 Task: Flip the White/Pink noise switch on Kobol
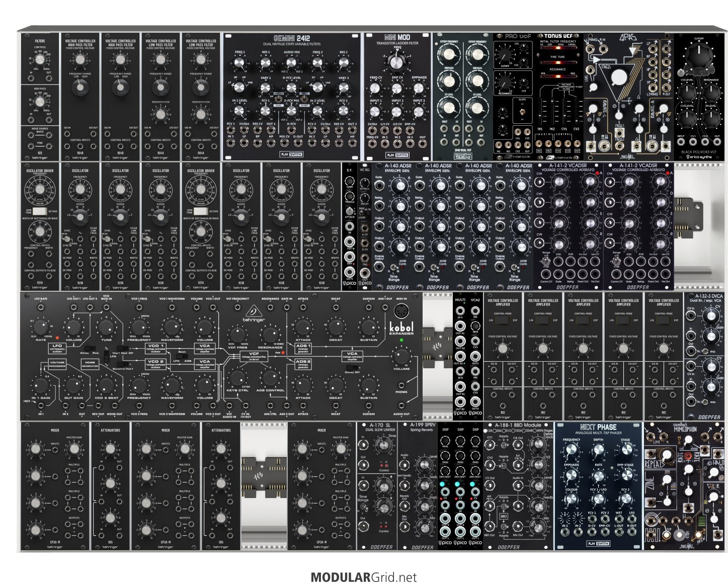click(90, 349)
